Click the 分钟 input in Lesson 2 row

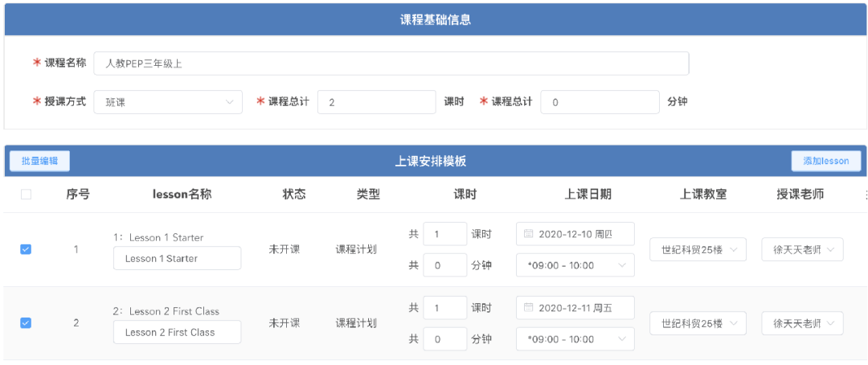pos(445,339)
